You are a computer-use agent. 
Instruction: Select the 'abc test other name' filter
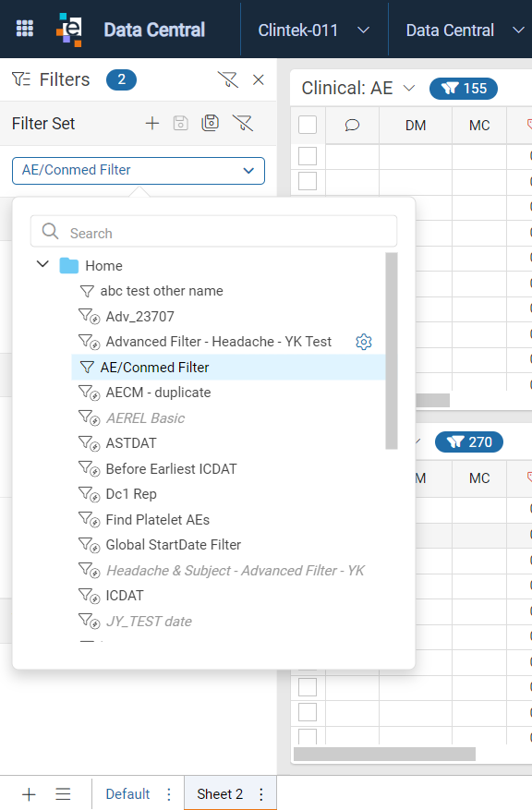(x=162, y=291)
